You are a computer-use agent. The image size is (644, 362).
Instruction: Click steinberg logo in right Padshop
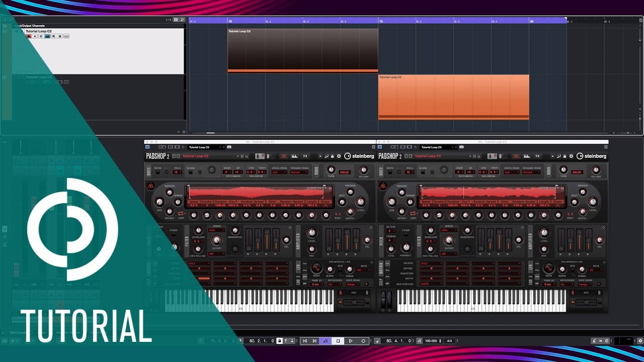tap(592, 156)
